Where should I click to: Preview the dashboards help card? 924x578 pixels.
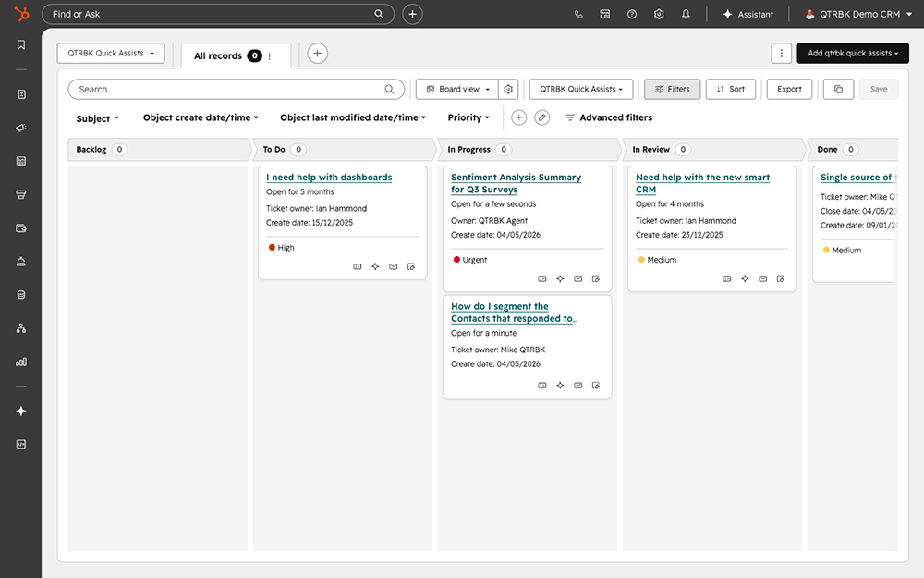[x=357, y=266]
